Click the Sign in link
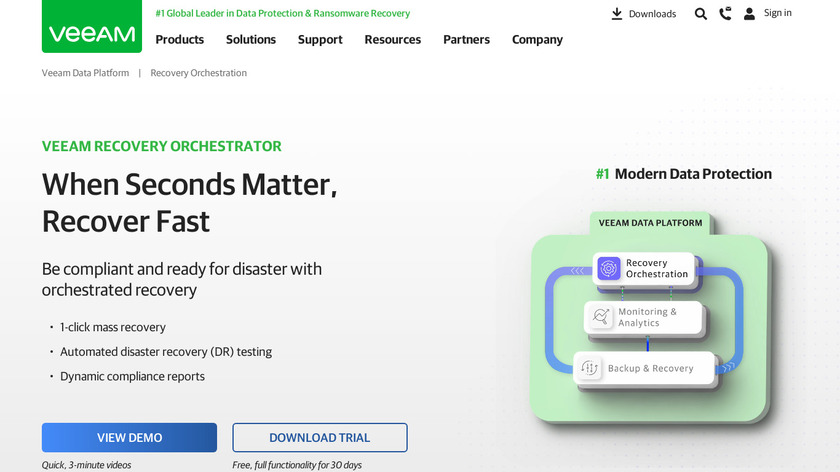The image size is (840, 472). [777, 13]
